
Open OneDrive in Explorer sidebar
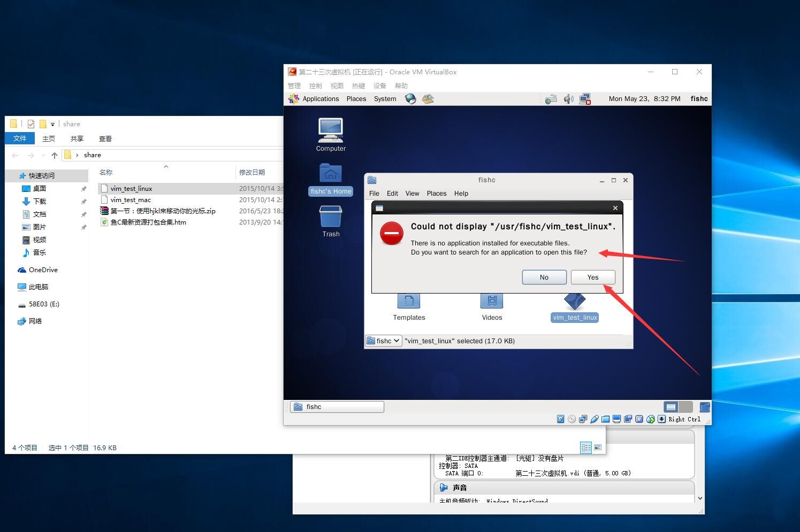(x=43, y=270)
